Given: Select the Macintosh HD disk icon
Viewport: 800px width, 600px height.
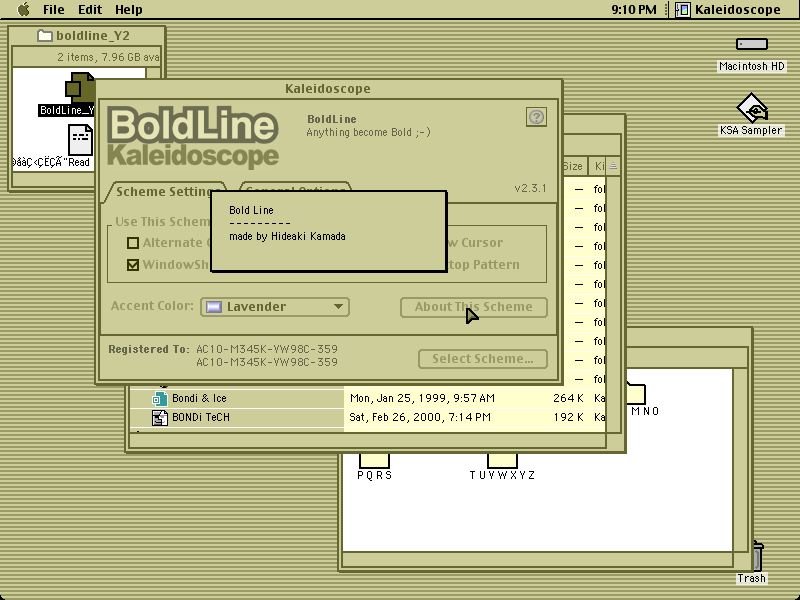Looking at the screenshot, I should click(752, 45).
